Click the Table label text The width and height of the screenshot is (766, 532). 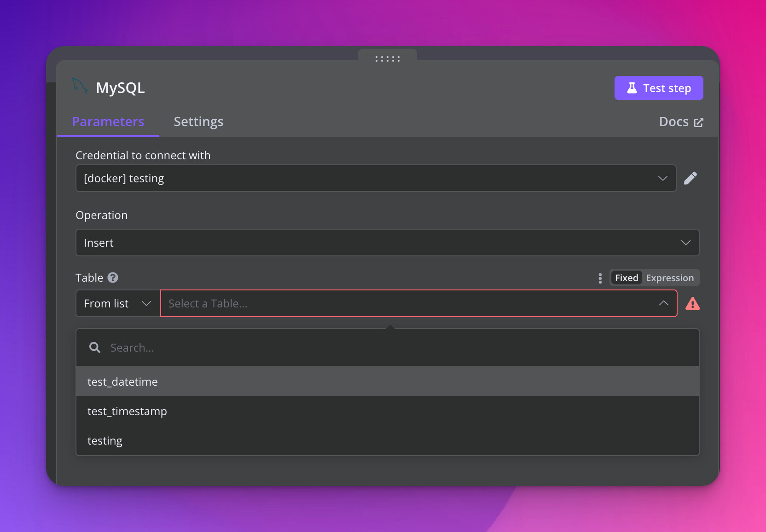coord(89,278)
